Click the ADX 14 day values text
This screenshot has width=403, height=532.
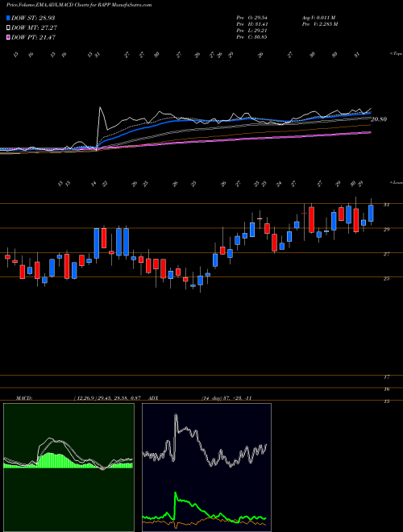coord(226,398)
